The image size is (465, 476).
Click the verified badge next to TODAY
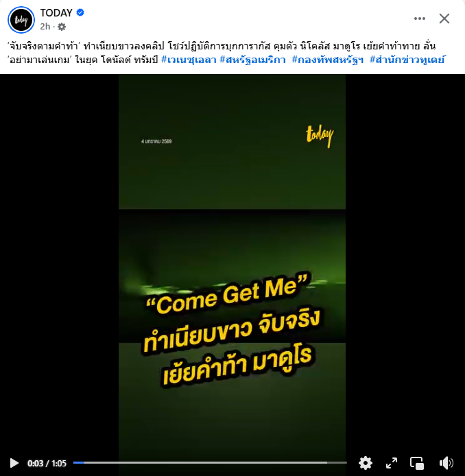pos(80,12)
